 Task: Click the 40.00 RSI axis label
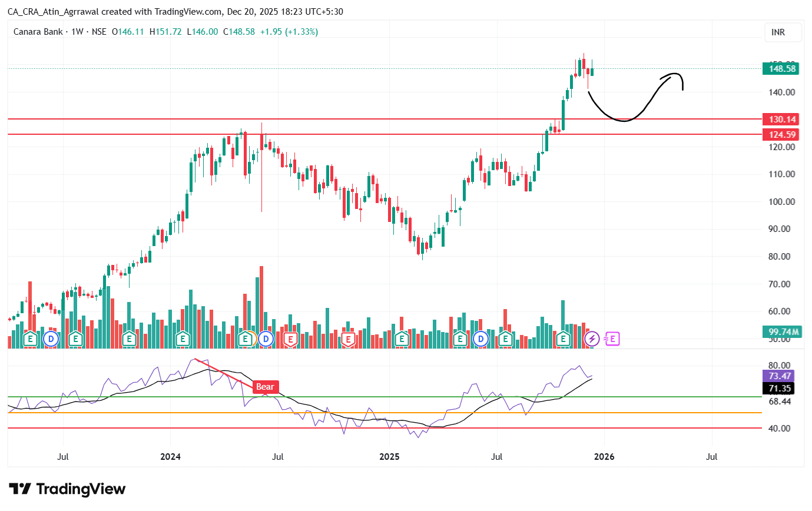pyautogui.click(x=779, y=429)
